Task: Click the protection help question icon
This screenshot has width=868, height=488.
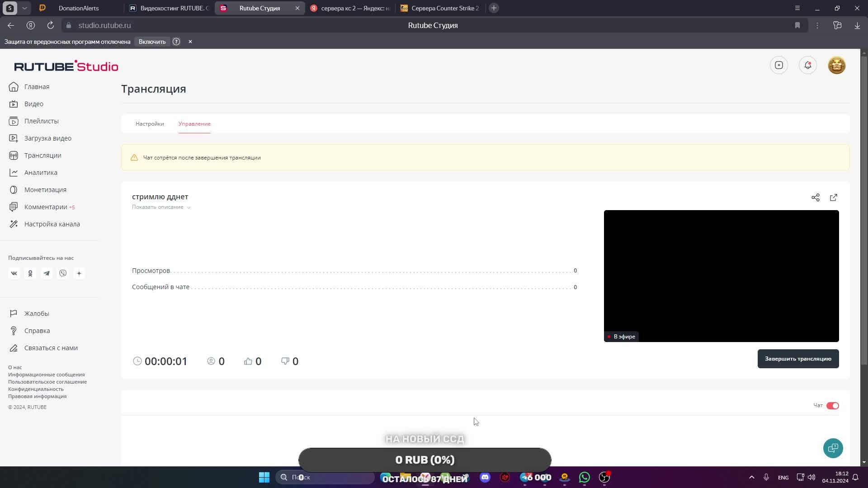Action: click(x=176, y=42)
